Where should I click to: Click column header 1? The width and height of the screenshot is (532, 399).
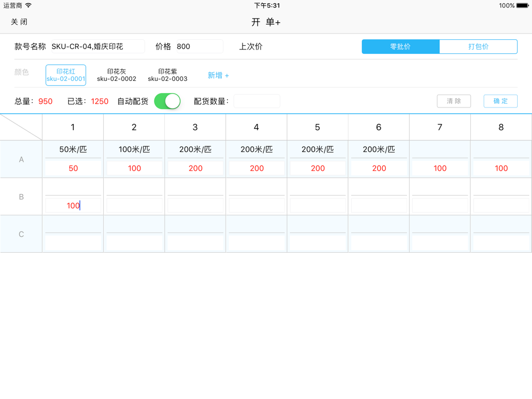(x=72, y=127)
